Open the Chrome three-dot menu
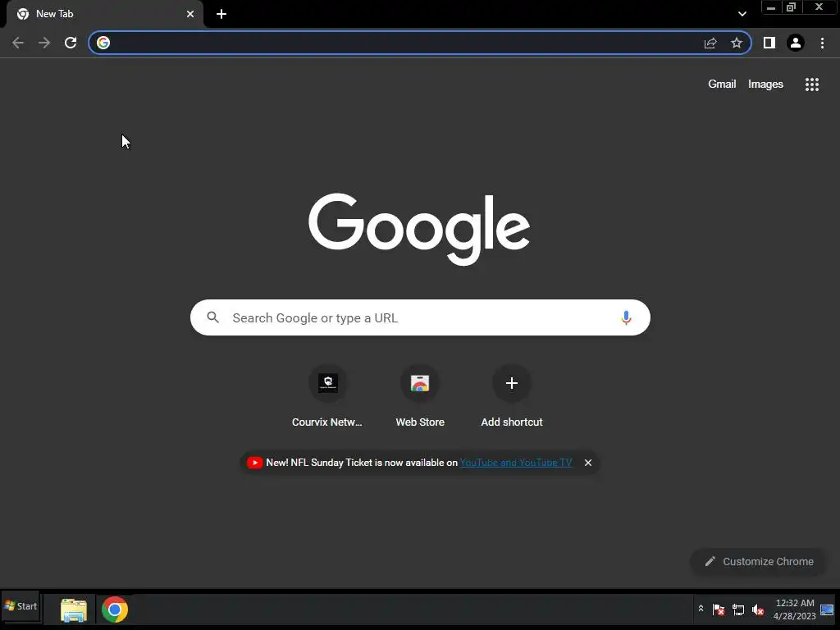 (822, 43)
